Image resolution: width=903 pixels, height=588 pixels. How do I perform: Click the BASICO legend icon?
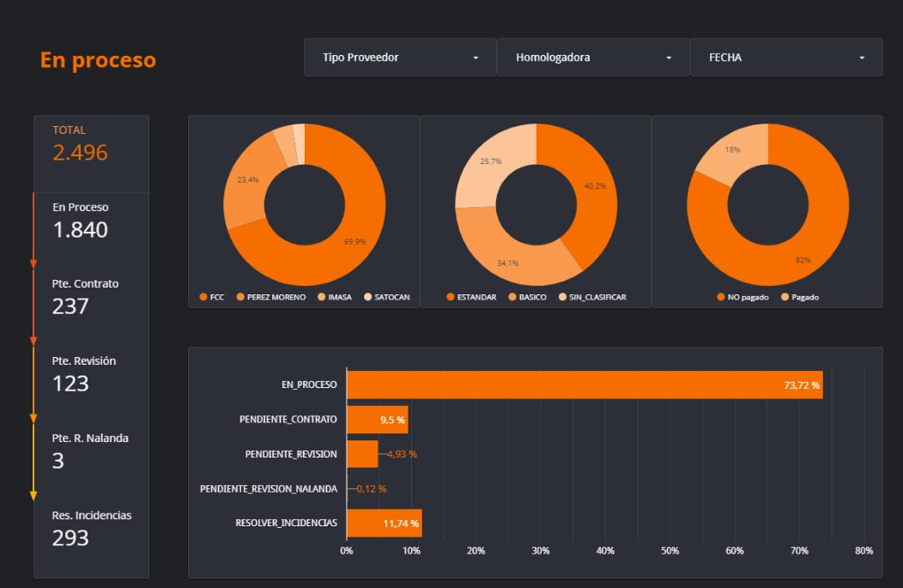[511, 296]
